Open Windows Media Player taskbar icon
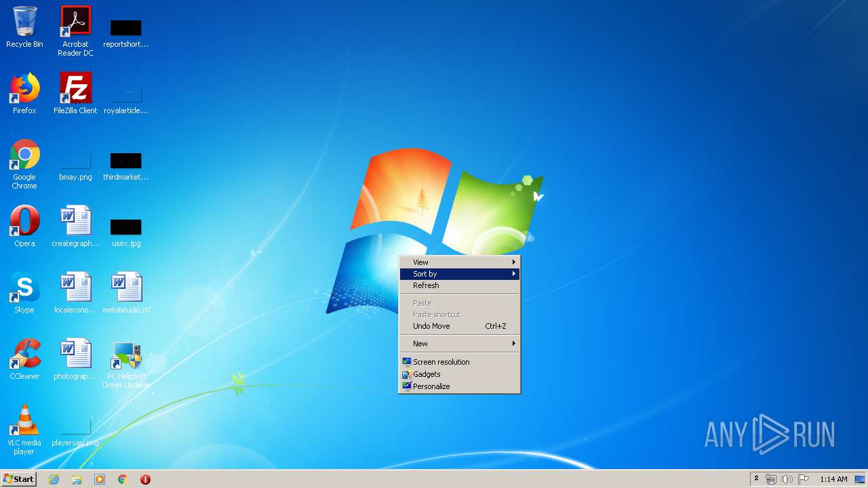 pyautogui.click(x=100, y=479)
